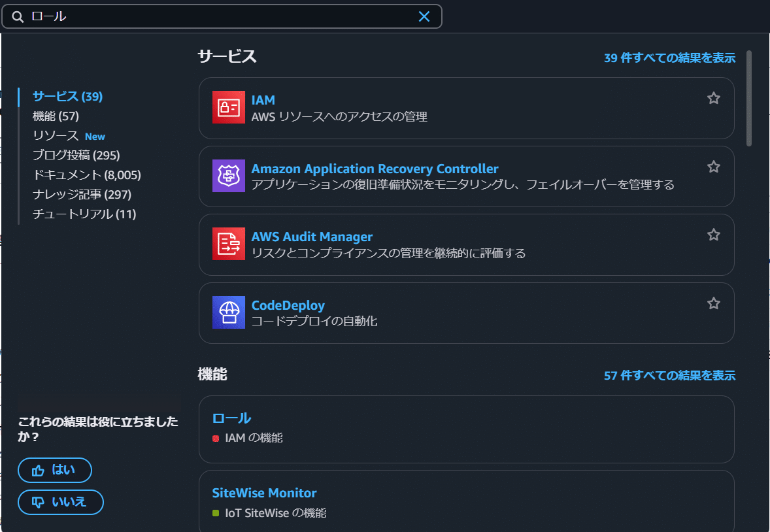Click the results panel vertical scrollbar

(749, 98)
